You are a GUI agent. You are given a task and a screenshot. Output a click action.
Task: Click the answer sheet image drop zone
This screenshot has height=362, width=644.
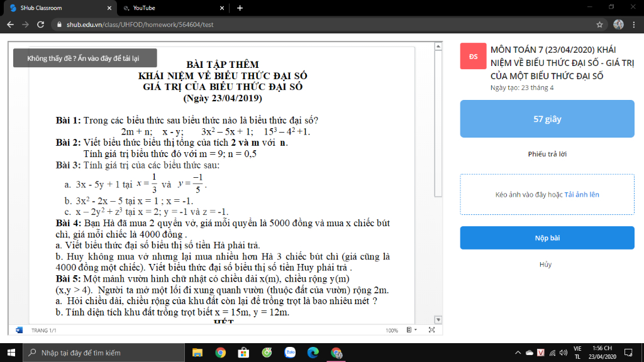click(547, 195)
